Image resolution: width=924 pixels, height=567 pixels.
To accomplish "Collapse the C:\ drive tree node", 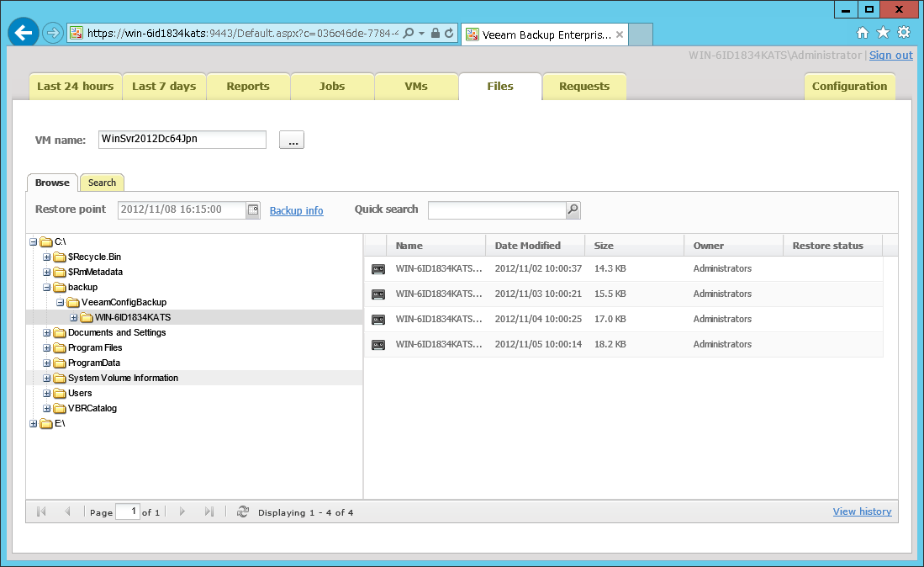I will 34,241.
